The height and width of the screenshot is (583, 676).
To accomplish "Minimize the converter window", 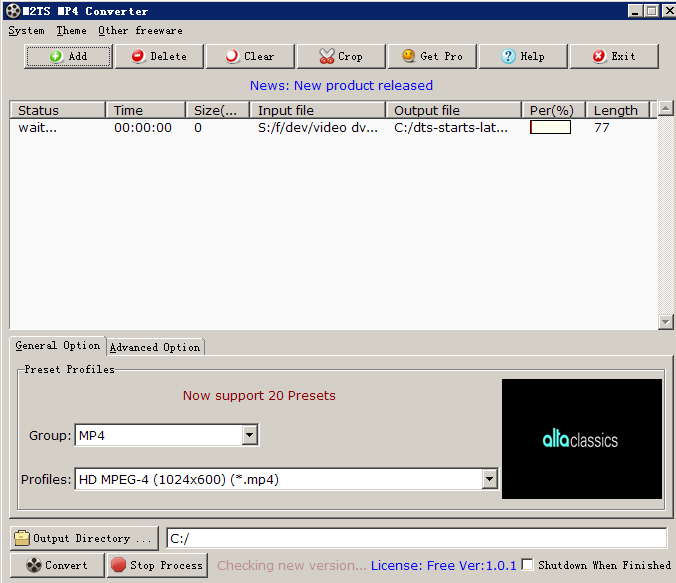I will tap(635, 10).
